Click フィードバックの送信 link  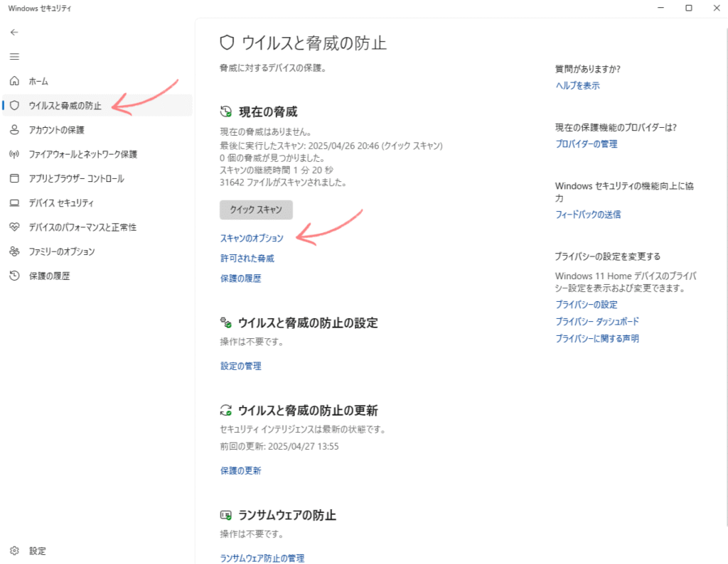click(x=588, y=215)
